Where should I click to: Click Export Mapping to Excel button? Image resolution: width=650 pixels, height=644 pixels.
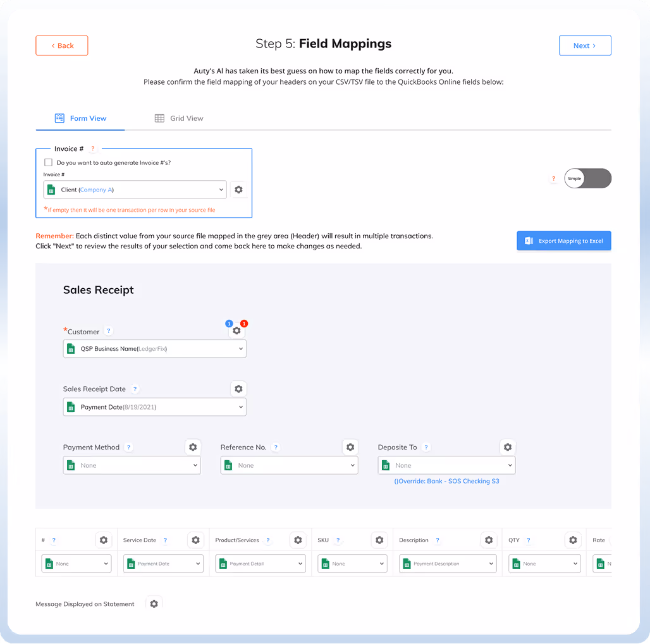pyautogui.click(x=564, y=241)
